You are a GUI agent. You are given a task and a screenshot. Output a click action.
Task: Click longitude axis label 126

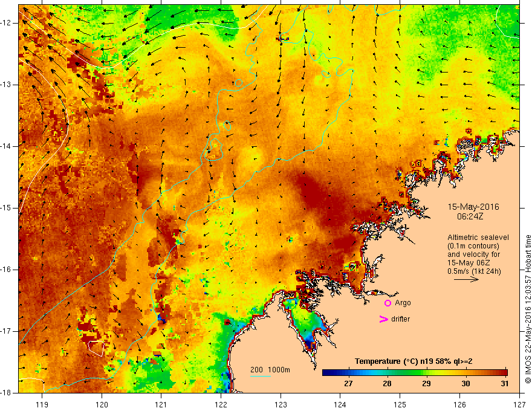(x=459, y=404)
